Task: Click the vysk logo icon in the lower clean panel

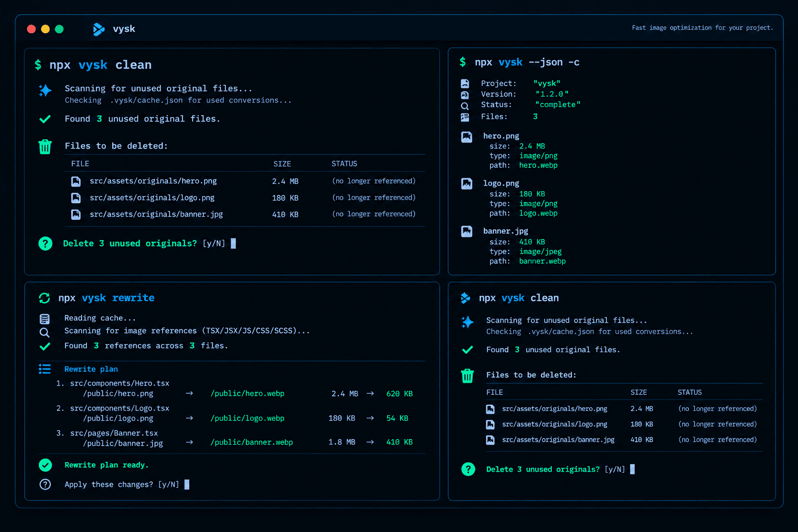Action: [465, 298]
